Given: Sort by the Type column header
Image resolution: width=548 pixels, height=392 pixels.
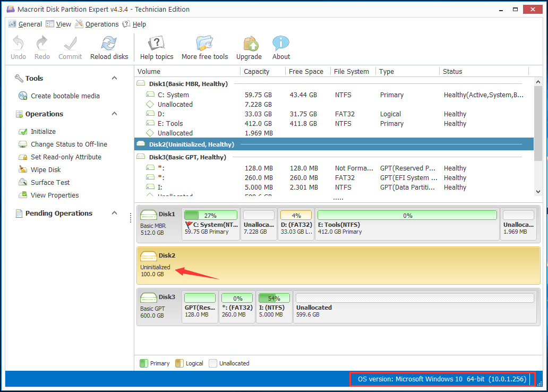Looking at the screenshot, I should point(407,71).
